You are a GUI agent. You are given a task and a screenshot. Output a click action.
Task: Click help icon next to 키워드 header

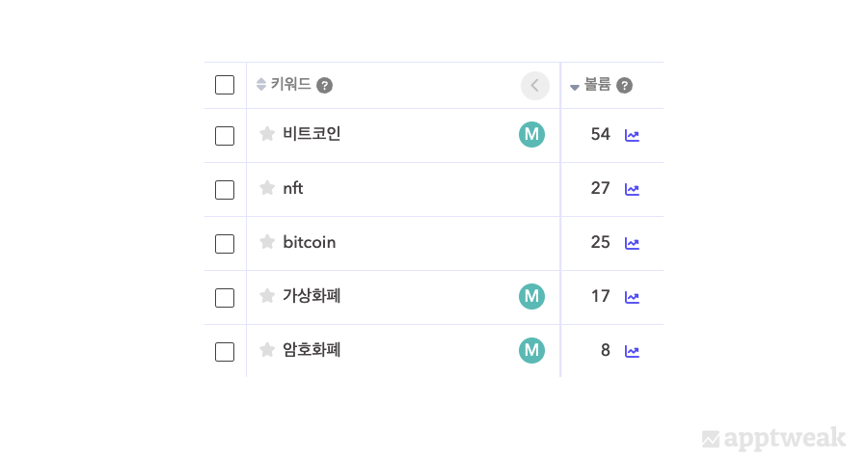(325, 86)
